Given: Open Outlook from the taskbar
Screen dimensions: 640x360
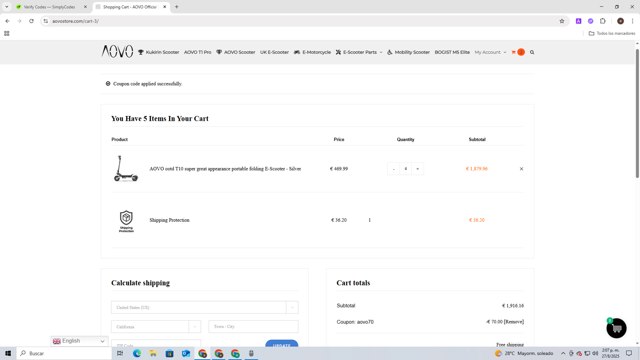Looking at the screenshot, I should pos(186,353).
